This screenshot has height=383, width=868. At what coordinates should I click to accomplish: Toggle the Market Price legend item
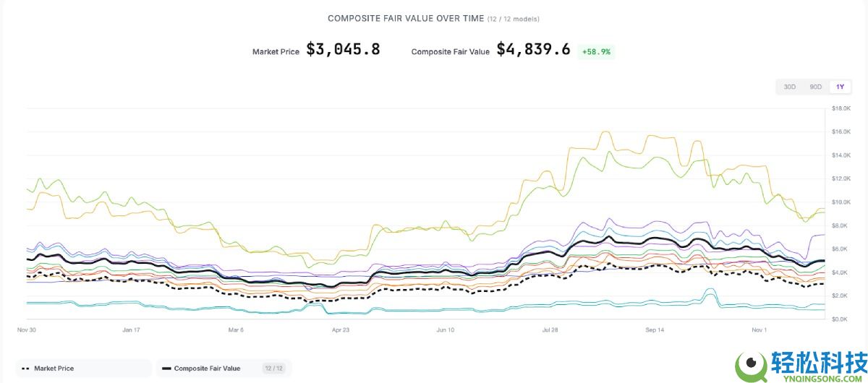(54, 369)
